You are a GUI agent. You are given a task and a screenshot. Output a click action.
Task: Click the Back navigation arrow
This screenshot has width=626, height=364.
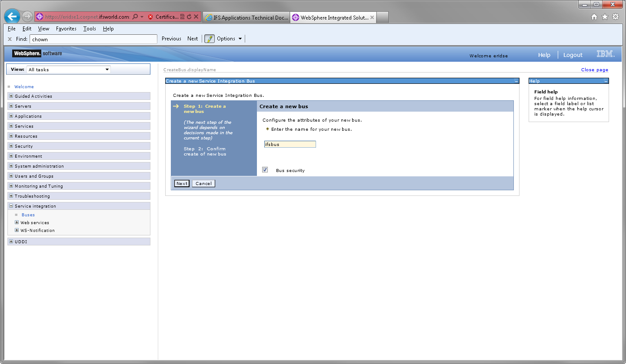pyautogui.click(x=12, y=16)
